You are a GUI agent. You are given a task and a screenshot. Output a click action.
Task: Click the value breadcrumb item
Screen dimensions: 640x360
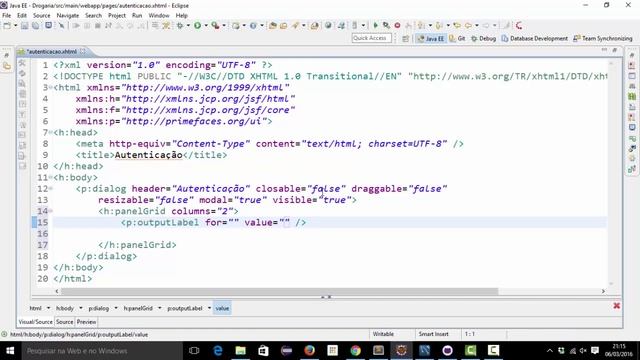coord(222,308)
